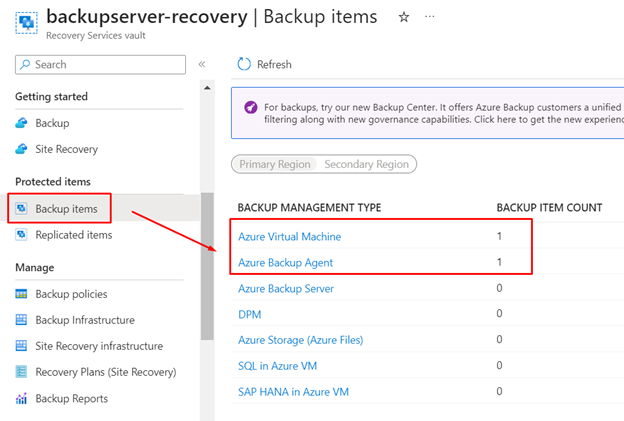The image size is (624, 421).
Task: Open the Azure Backup Agent link
Action: click(x=285, y=263)
